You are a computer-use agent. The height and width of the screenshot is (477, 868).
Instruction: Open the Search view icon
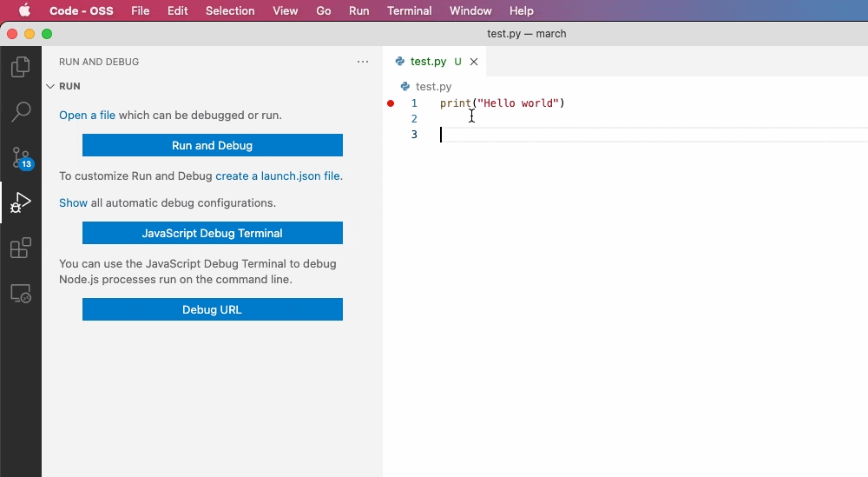pos(21,112)
